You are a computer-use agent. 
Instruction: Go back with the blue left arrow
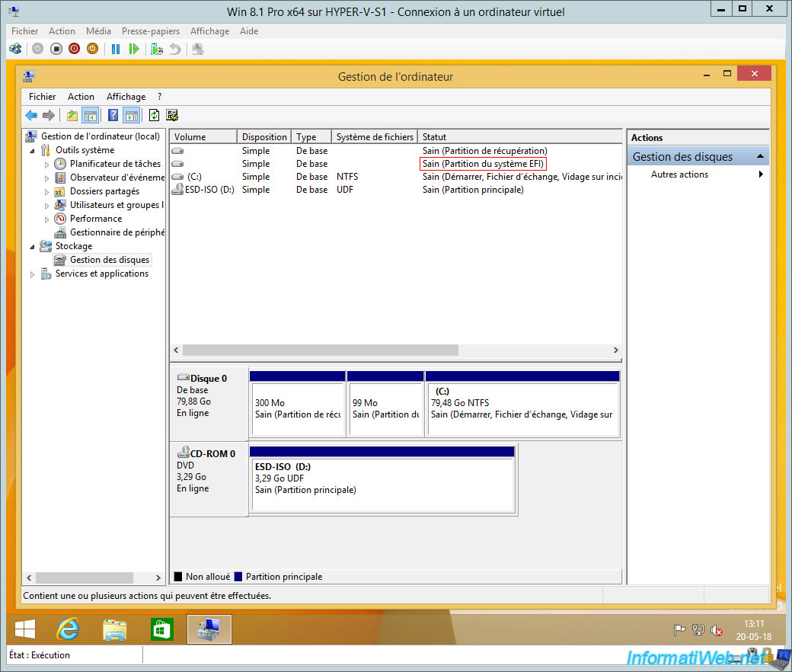coord(31,115)
